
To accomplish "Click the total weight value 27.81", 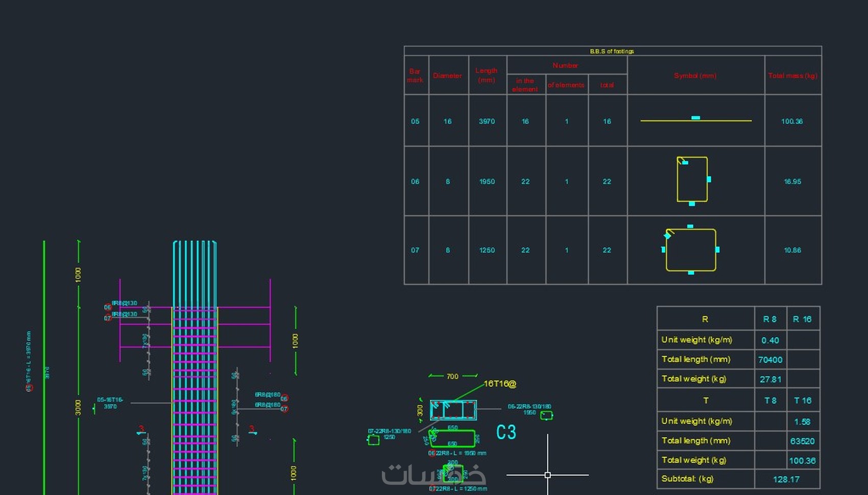I will click(770, 379).
